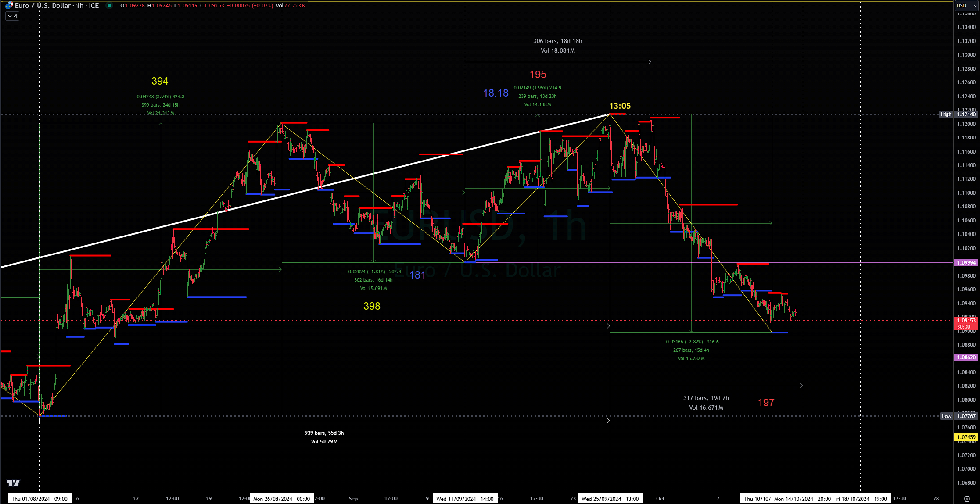
Task: Click the 306 bars, 18d 18h measurement label
Action: click(558, 41)
